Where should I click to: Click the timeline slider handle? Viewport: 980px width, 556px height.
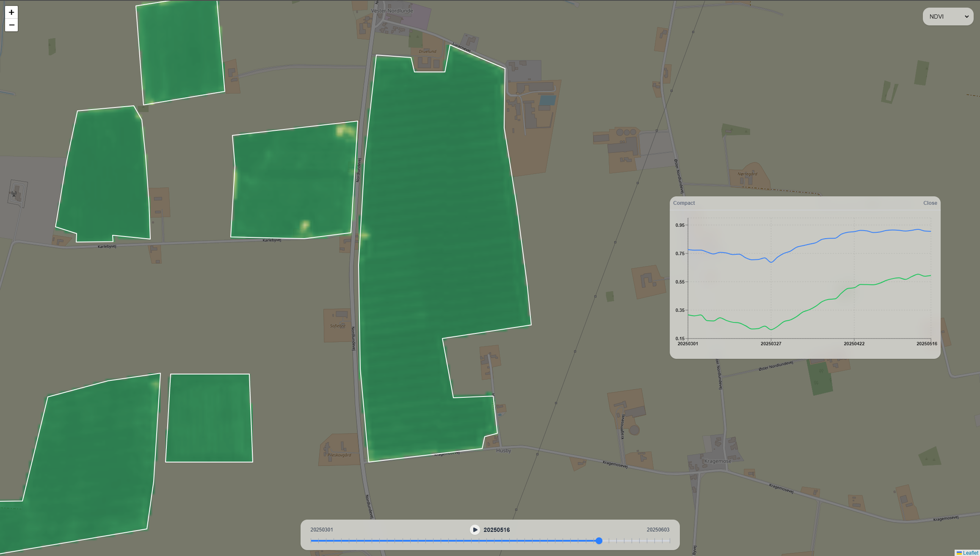click(599, 541)
